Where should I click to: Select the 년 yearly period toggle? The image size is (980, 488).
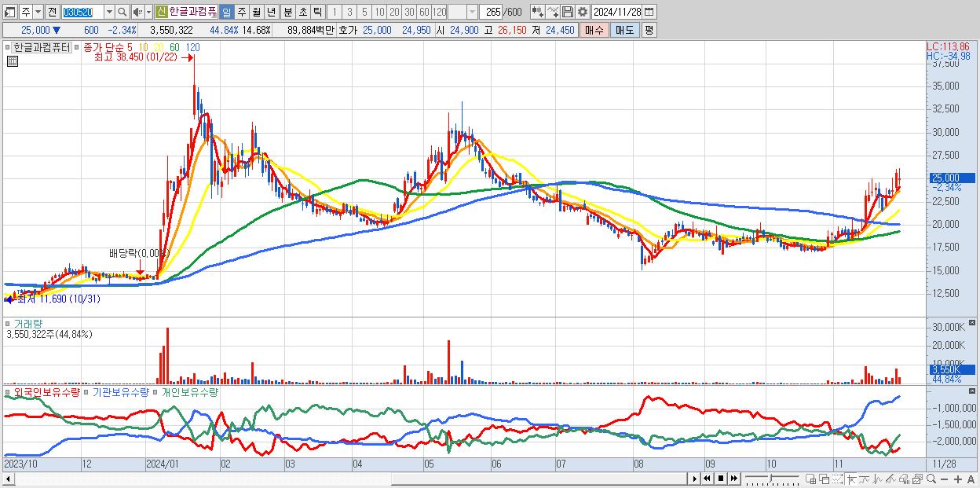[x=270, y=12]
